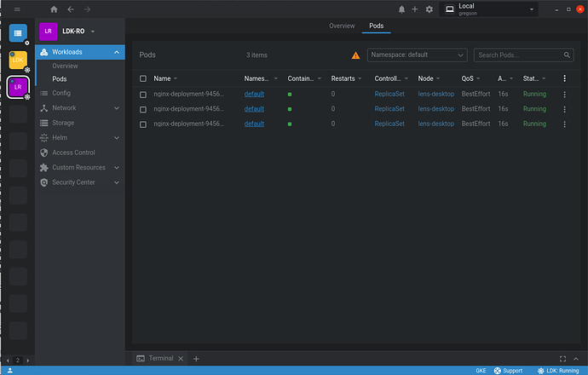This screenshot has height=375, width=588.
Task: Select Storage in the sidebar
Action: pyautogui.click(x=63, y=123)
